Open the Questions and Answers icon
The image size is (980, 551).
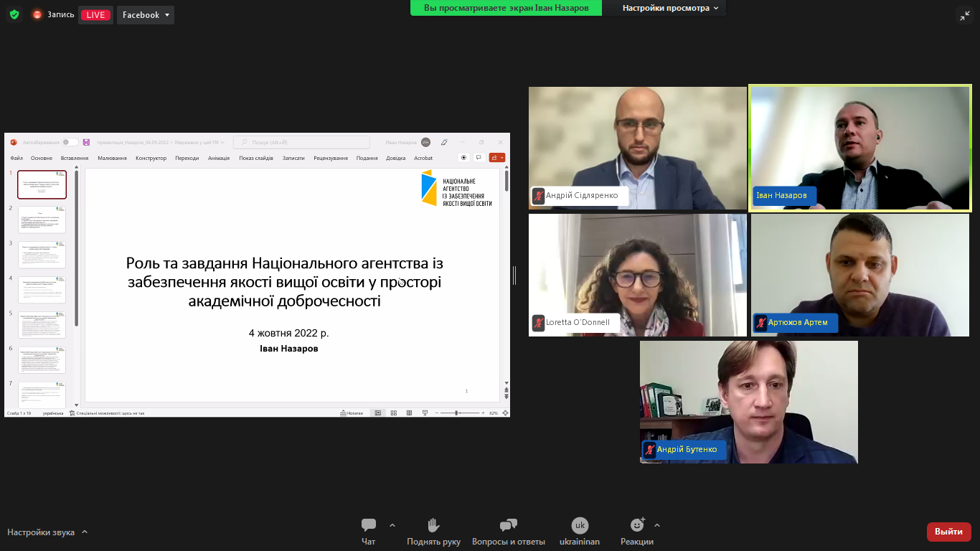tap(509, 525)
